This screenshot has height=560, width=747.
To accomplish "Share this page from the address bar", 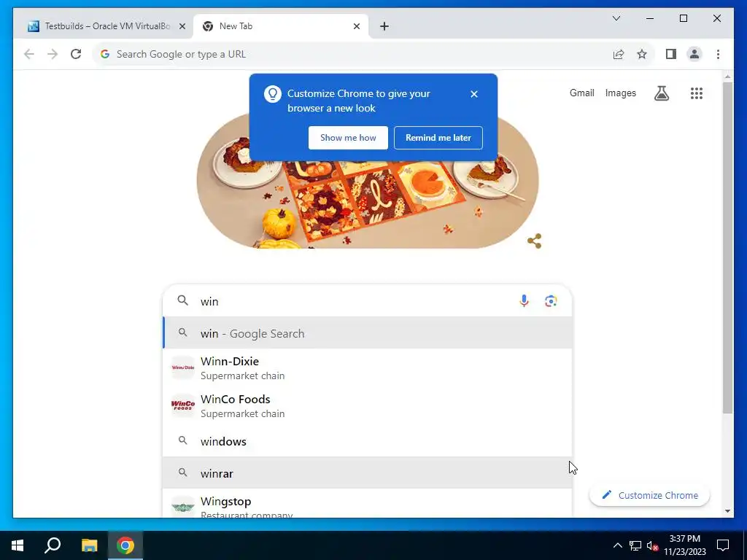I will click(619, 54).
